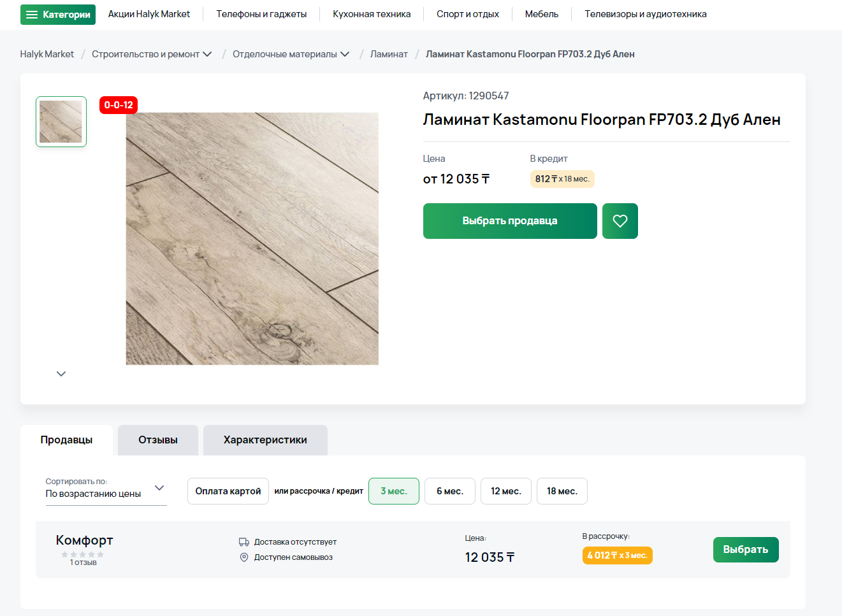The image size is (842, 616).
Task: Open the 1 отзыв link under Комфорт
Action: pos(83,562)
